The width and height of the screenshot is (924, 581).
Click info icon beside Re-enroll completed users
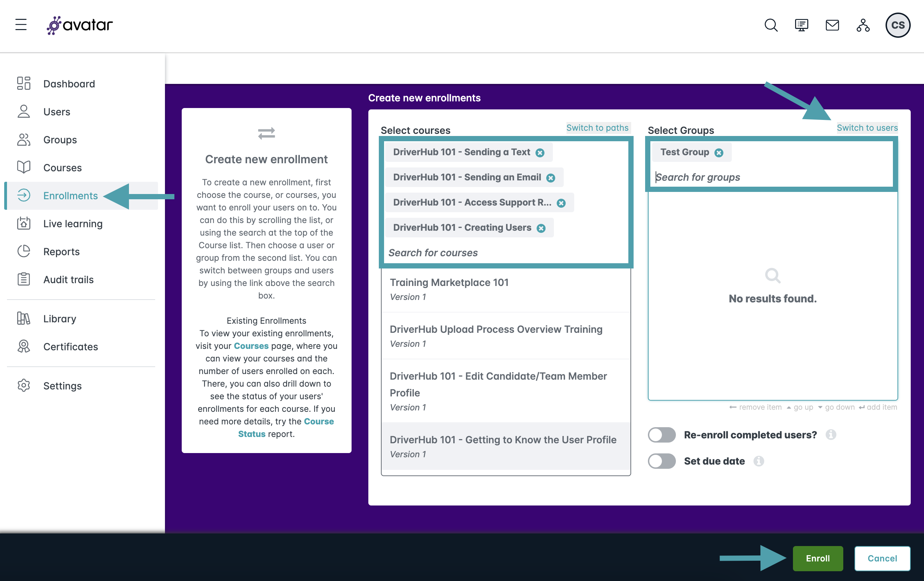831,435
